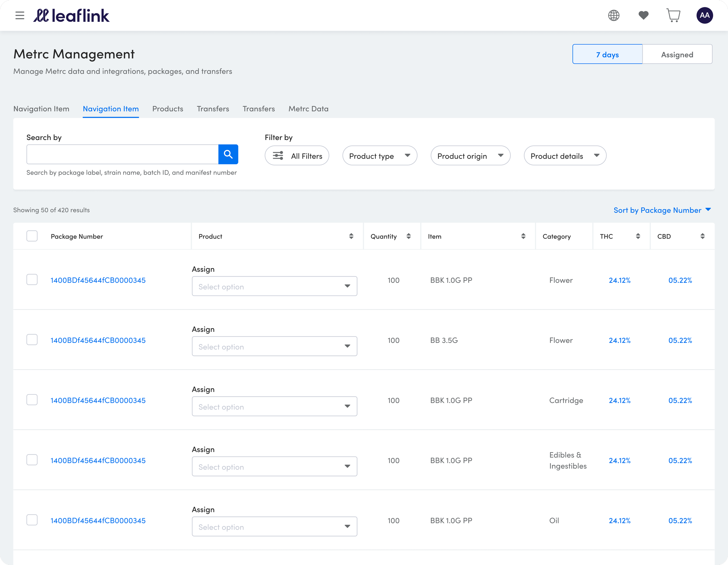Open Assign dropdown in BBK 1.0G PP Flower row

coord(274,286)
